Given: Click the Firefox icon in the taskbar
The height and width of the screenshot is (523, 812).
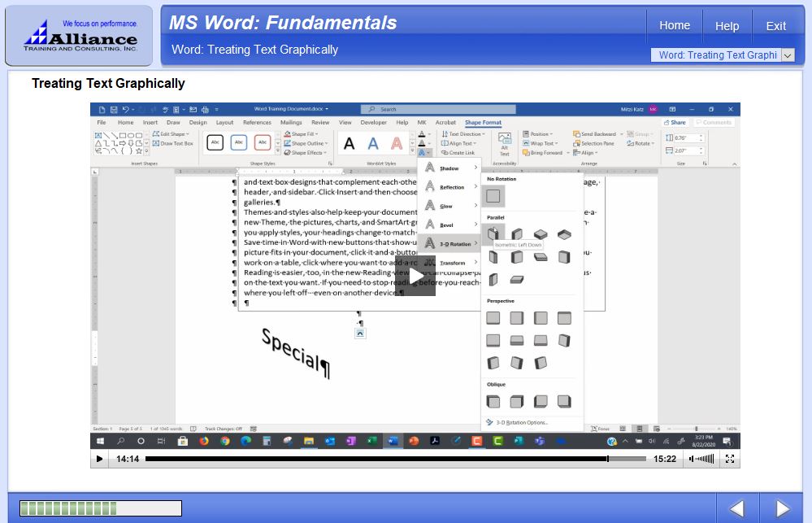Looking at the screenshot, I should [x=204, y=441].
